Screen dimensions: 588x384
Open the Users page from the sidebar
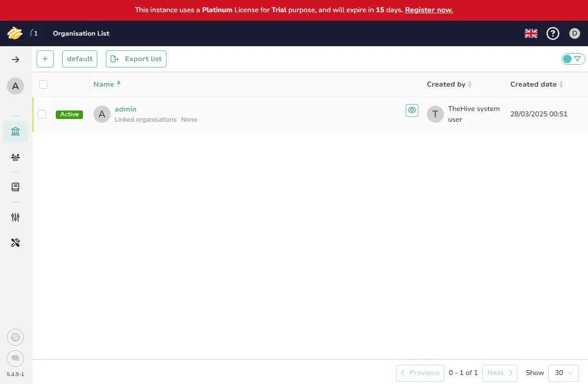(x=15, y=157)
